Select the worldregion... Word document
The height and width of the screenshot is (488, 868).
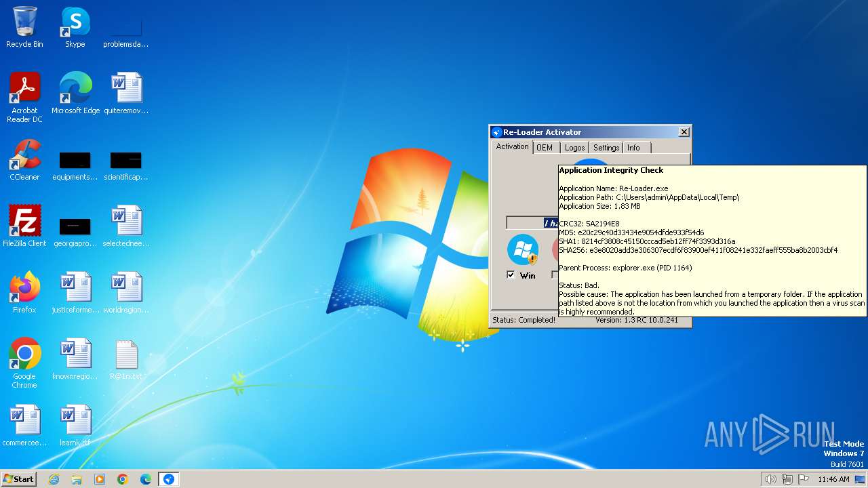(126, 293)
